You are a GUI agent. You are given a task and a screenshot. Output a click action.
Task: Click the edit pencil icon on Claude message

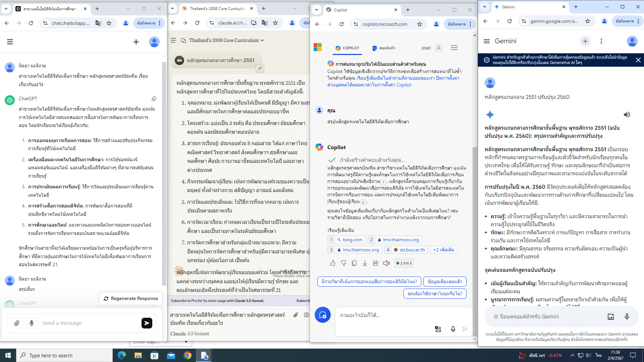click(x=260, y=68)
